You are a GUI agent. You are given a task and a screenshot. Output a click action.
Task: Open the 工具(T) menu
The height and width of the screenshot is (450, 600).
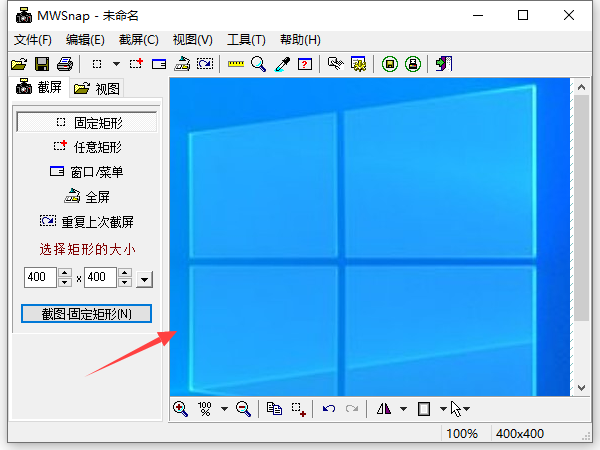pyautogui.click(x=246, y=40)
